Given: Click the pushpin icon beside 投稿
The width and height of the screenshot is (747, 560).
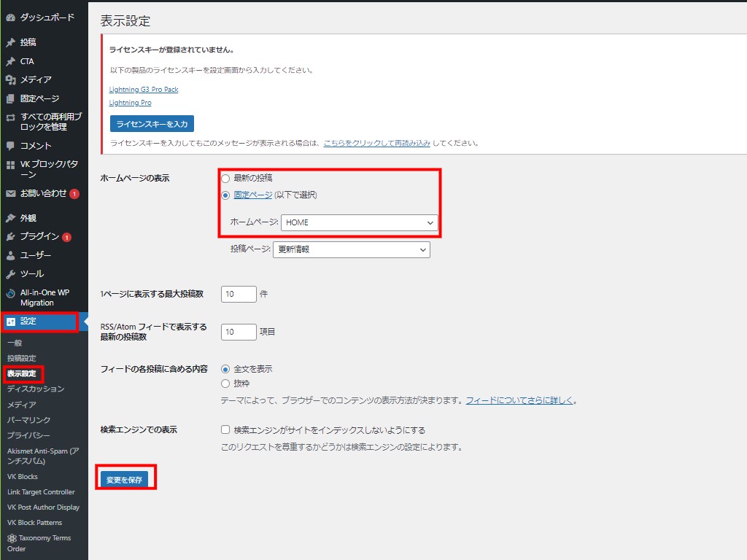Looking at the screenshot, I should (10, 42).
